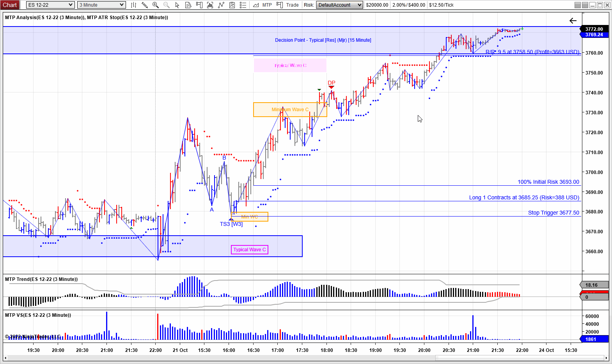The height and width of the screenshot is (364, 612).
Task: Click the $20000.00 account size field
Action: pos(377,5)
